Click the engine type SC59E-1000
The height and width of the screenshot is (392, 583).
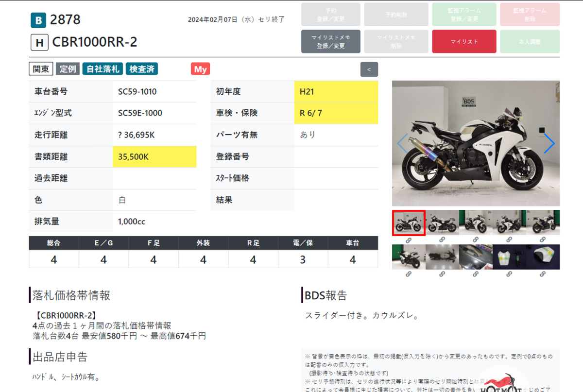pos(140,113)
